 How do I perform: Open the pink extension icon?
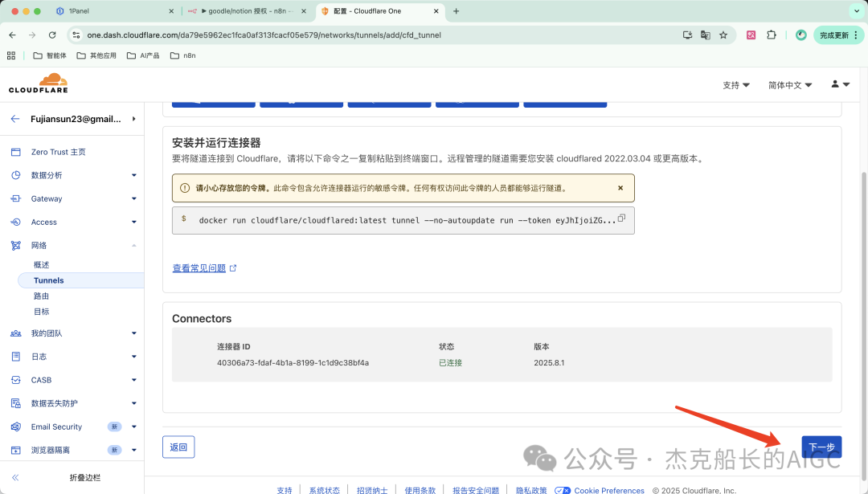(751, 35)
